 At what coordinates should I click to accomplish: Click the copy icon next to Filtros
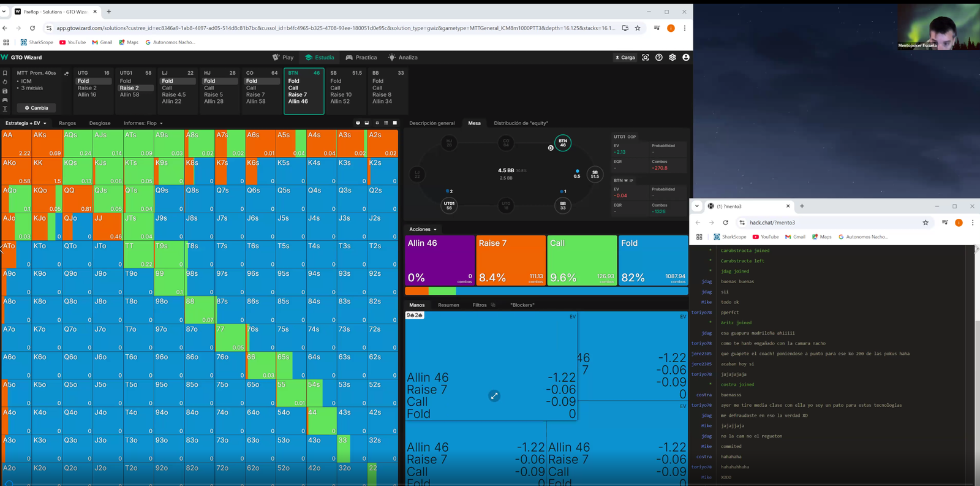[493, 305]
